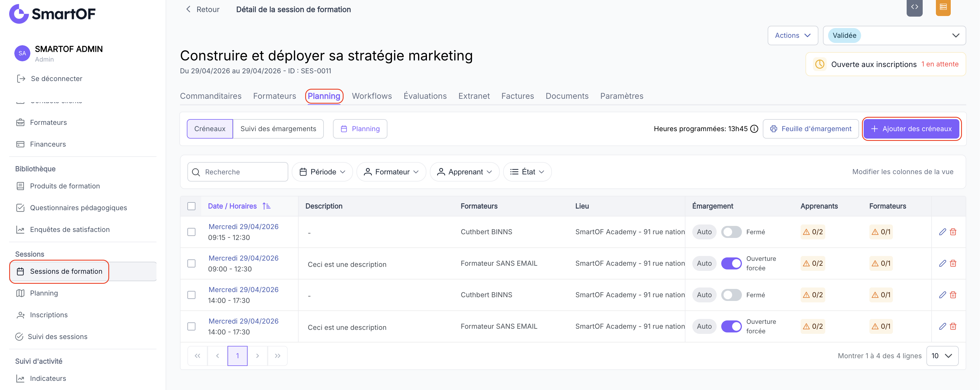Switch to the Commanditaires tab
This screenshot has height=390, width=980.
pos(211,96)
